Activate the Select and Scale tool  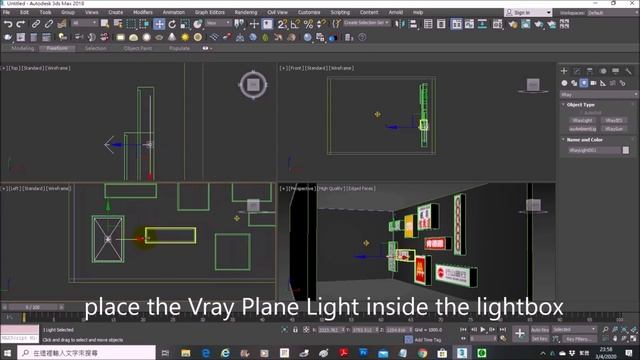coord(185,24)
